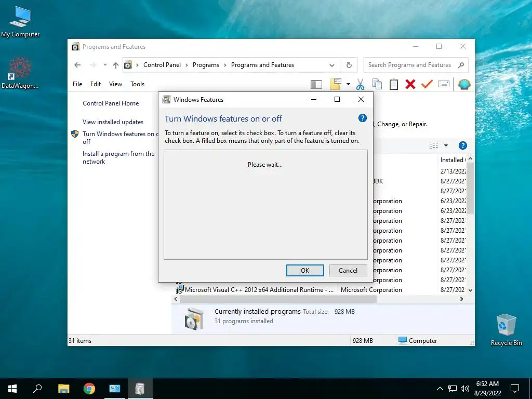
Task: Click the yellow folder options icon
Action: click(335, 84)
